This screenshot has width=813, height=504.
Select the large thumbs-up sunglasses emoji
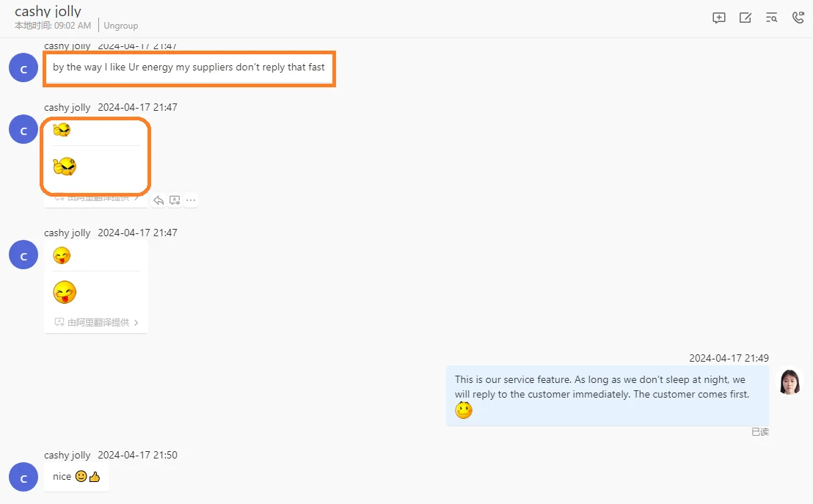click(x=65, y=167)
